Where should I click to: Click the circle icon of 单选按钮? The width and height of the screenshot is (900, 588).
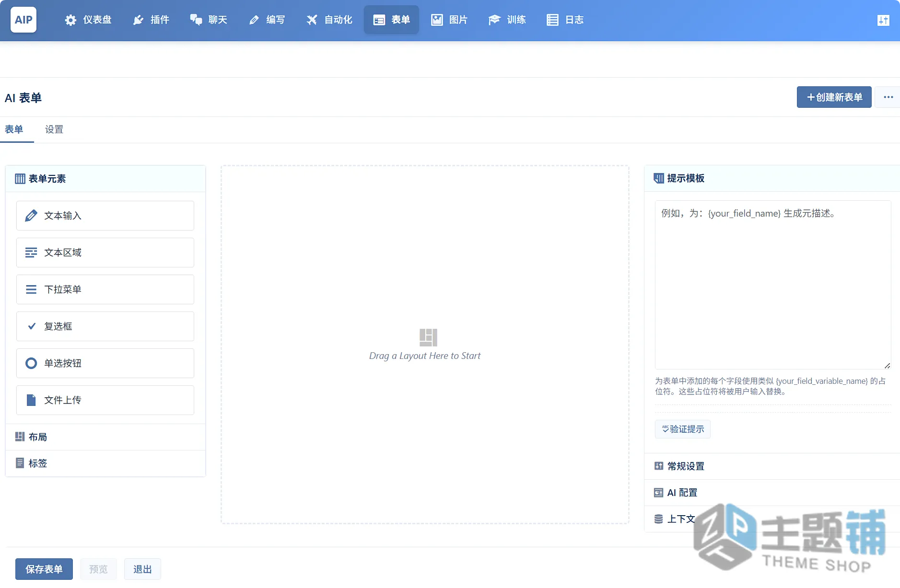(31, 363)
